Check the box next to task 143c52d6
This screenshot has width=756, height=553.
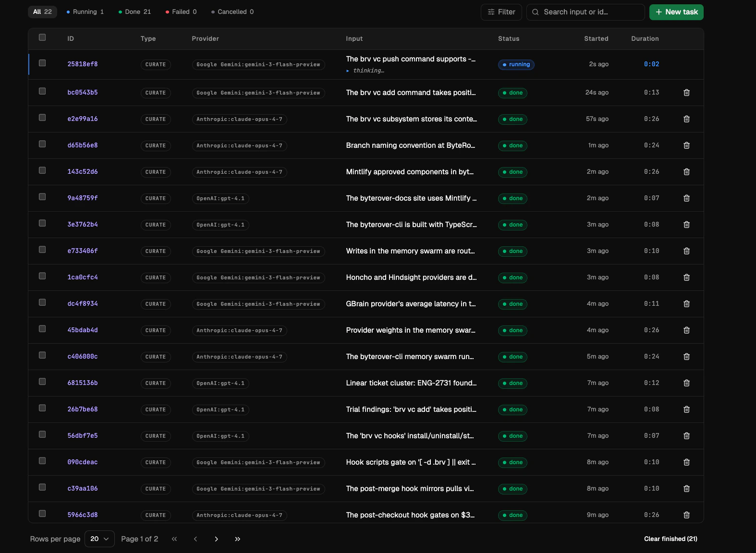point(42,170)
